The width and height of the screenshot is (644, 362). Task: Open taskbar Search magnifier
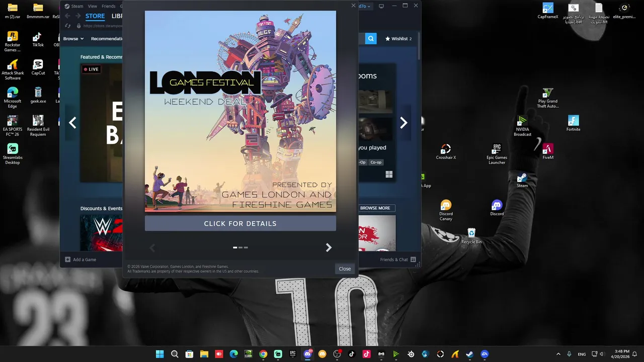[x=175, y=354]
